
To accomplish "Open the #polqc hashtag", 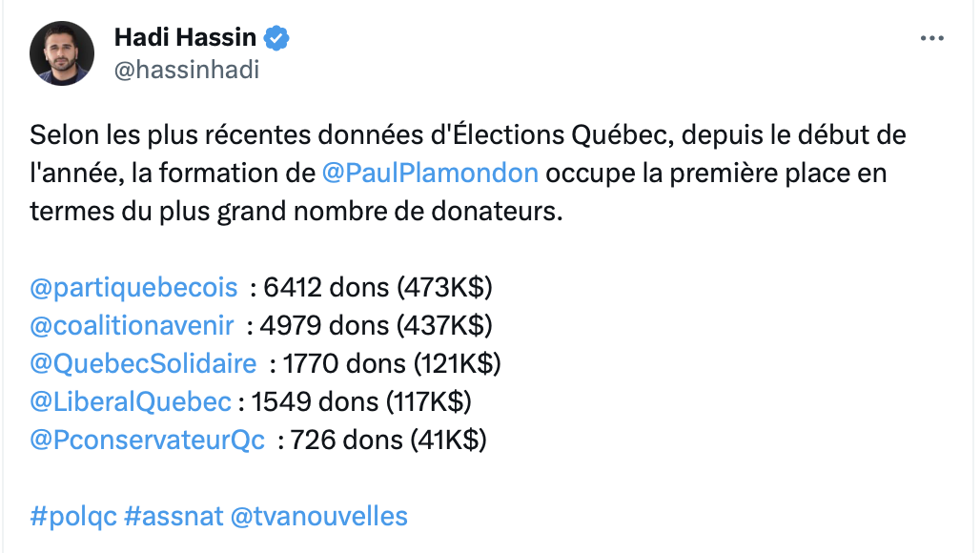I will click(73, 517).
